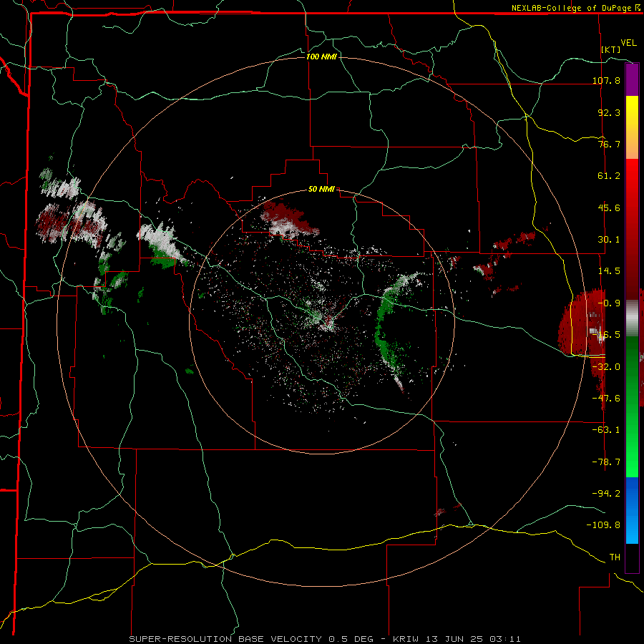
Task: Select the -16.5 velocity legend value
Action: pos(606,335)
